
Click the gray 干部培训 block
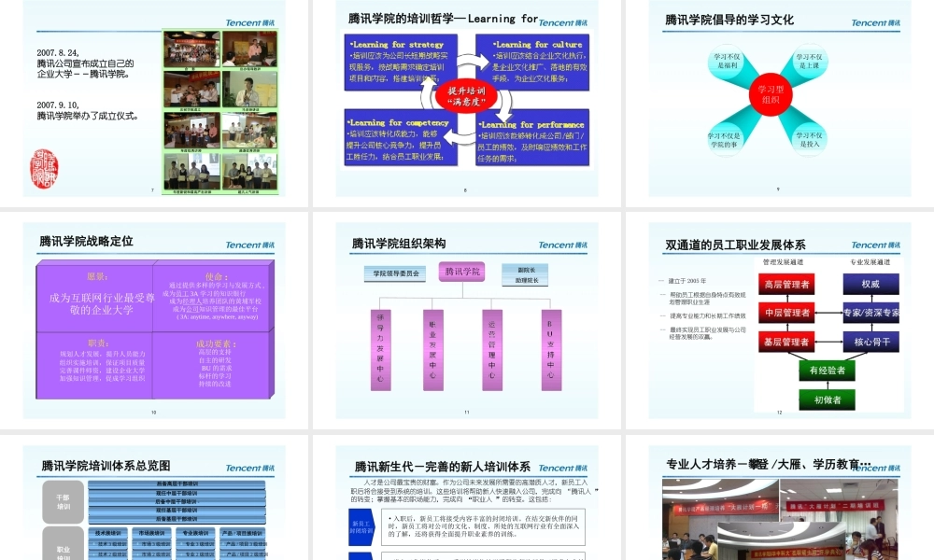click(x=64, y=502)
